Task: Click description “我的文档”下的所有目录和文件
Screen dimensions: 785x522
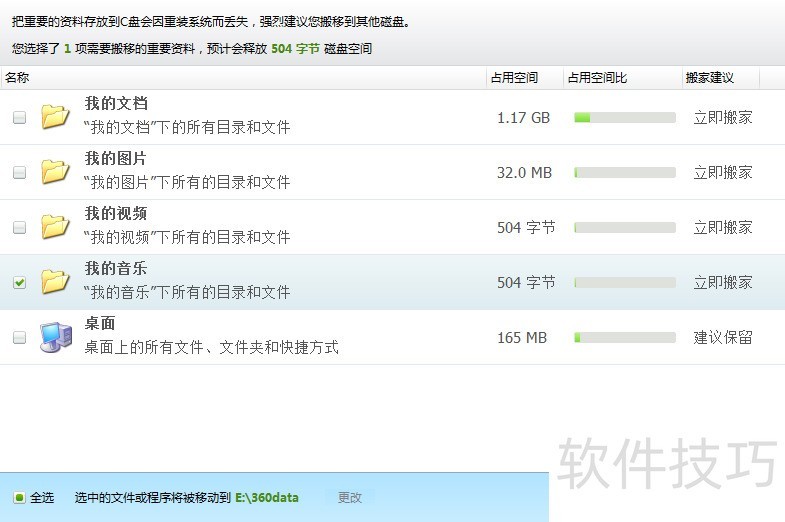Action: coord(187,127)
